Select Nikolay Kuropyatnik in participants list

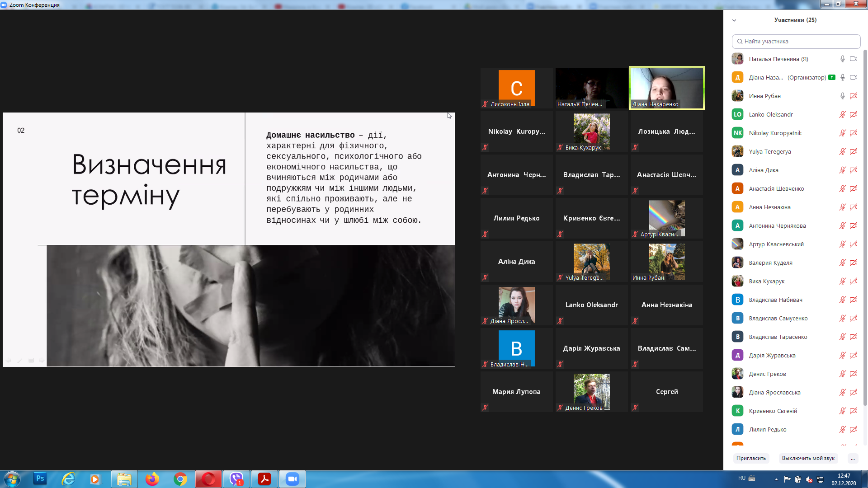coord(775,133)
